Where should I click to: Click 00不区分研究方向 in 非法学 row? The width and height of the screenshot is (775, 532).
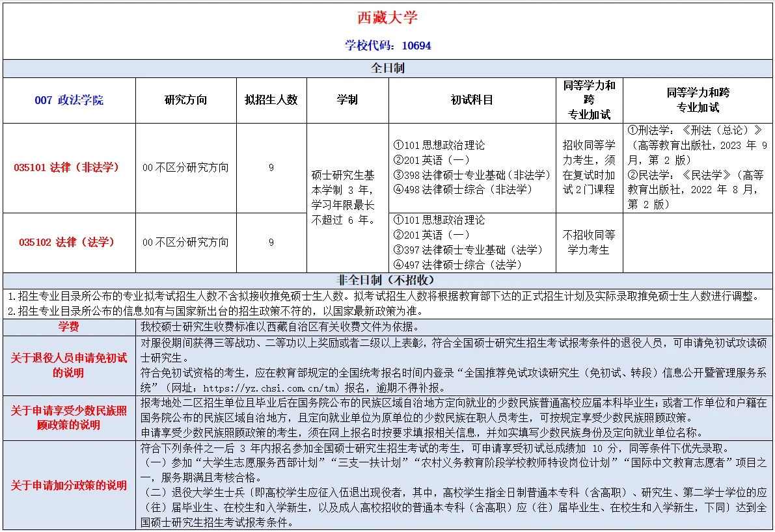click(186, 168)
